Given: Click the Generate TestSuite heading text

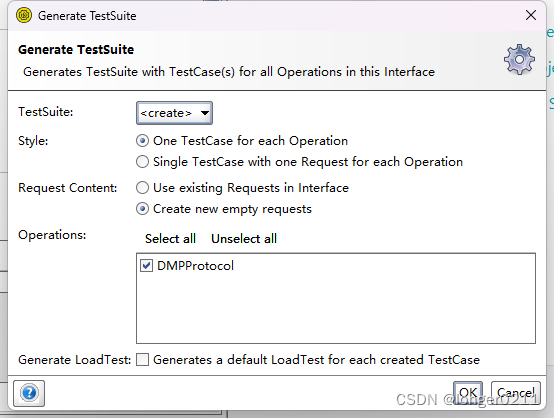Looking at the screenshot, I should pos(76,50).
